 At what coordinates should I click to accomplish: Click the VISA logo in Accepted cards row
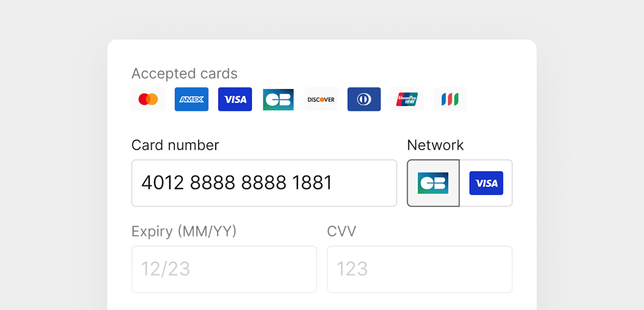235,99
